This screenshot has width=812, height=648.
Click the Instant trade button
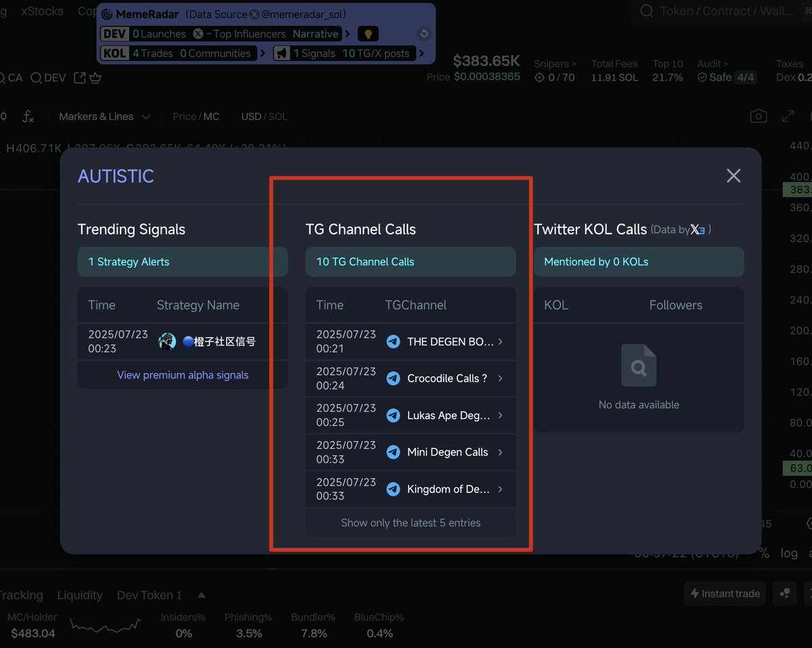725,594
